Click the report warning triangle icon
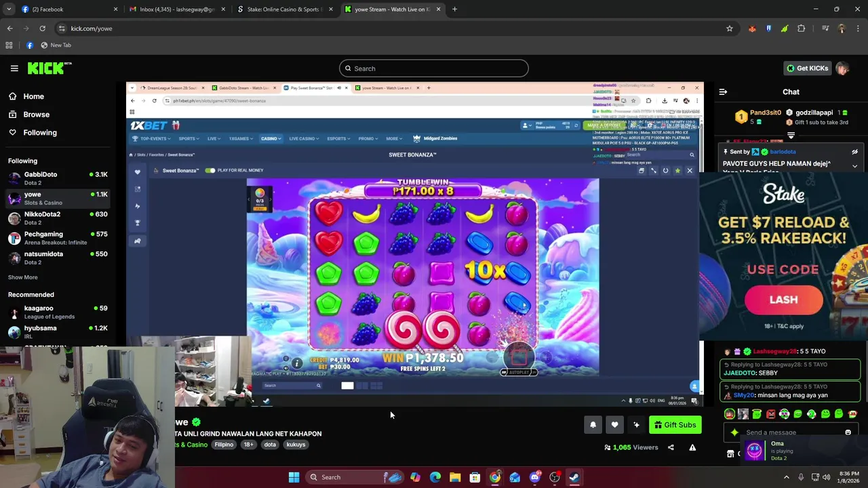The image size is (868, 488). click(692, 447)
